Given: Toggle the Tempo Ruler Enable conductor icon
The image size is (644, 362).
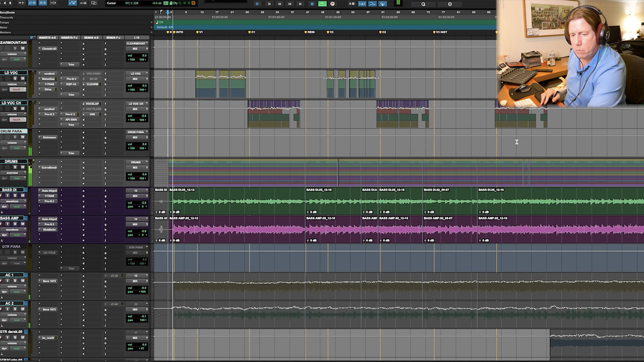Looking at the screenshot, I should click(x=383, y=4).
